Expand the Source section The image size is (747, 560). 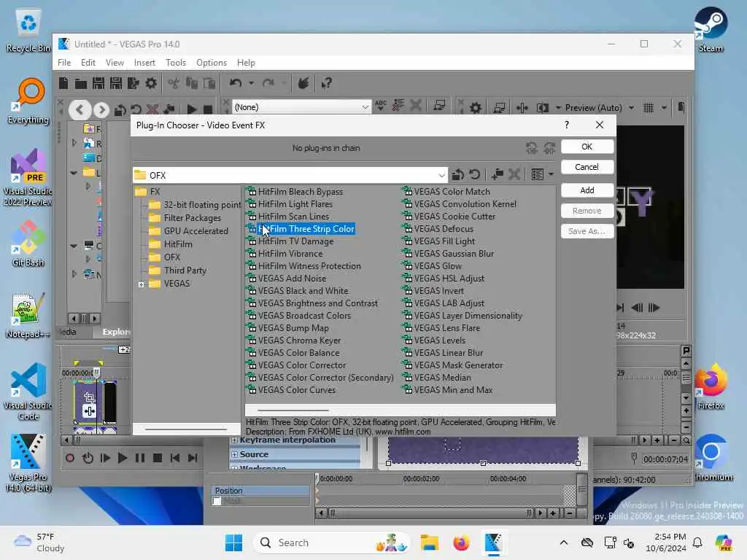[x=234, y=455]
